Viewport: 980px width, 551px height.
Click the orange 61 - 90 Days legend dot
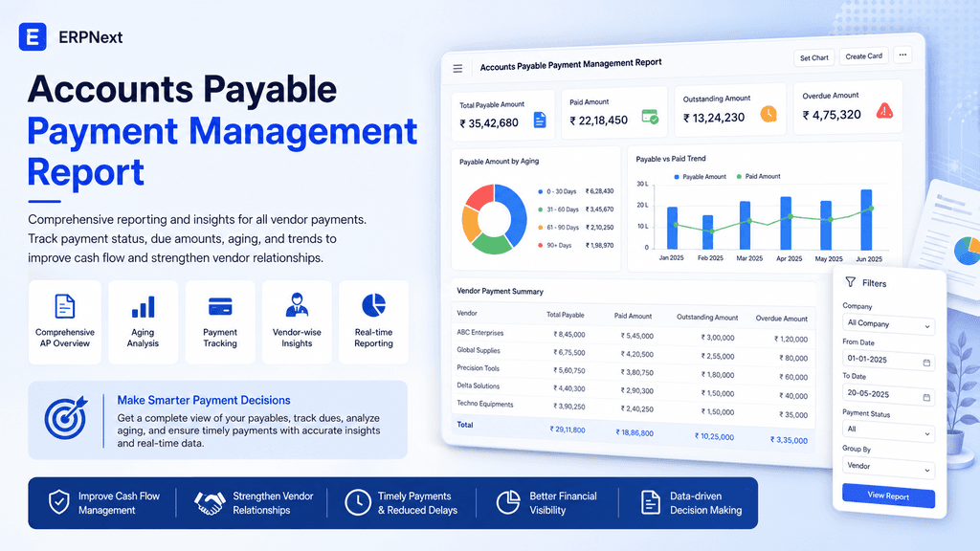point(540,228)
